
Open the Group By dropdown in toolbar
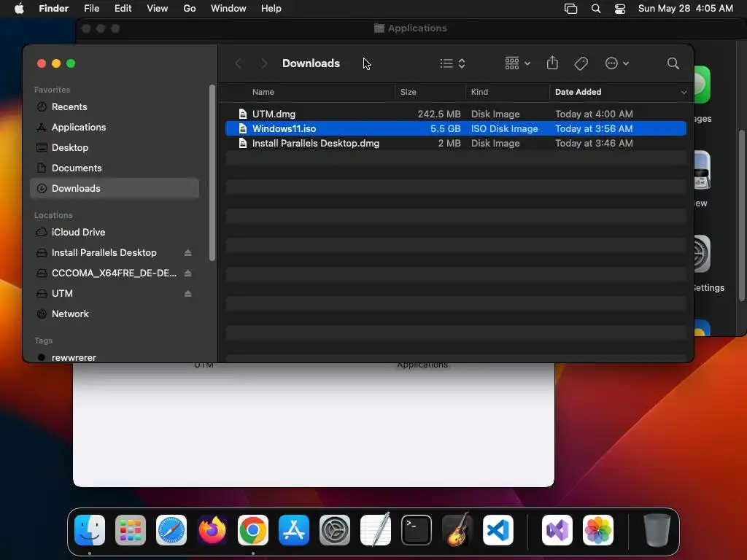[517, 63]
